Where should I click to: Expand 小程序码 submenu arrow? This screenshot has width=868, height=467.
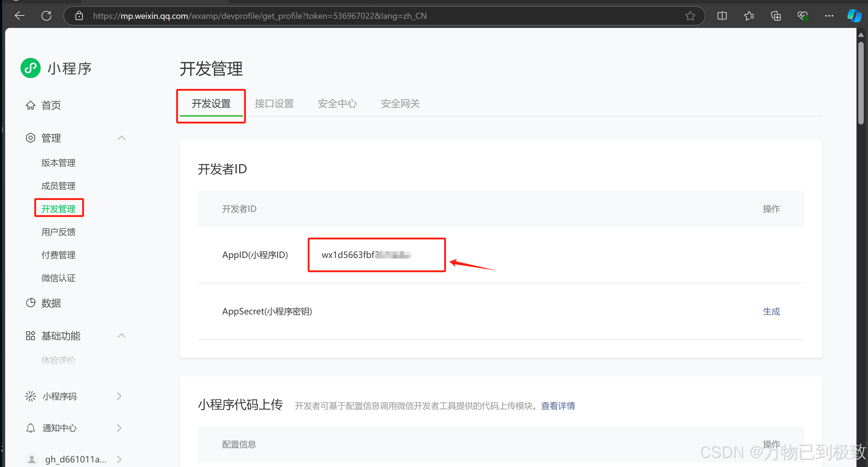click(x=119, y=396)
